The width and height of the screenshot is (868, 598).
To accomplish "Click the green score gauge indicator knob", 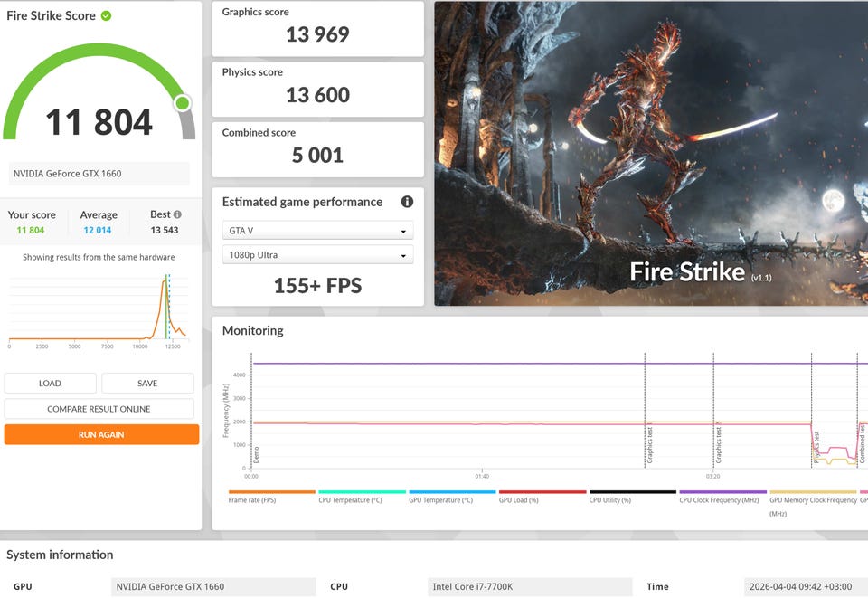I will click(x=182, y=103).
